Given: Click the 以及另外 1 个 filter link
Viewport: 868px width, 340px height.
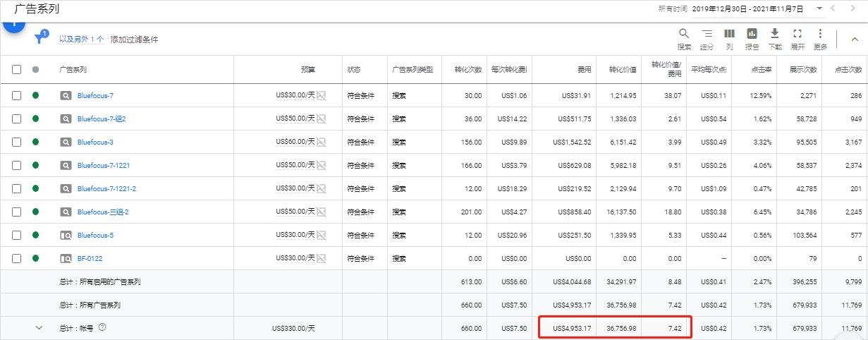Looking at the screenshot, I should [x=82, y=40].
